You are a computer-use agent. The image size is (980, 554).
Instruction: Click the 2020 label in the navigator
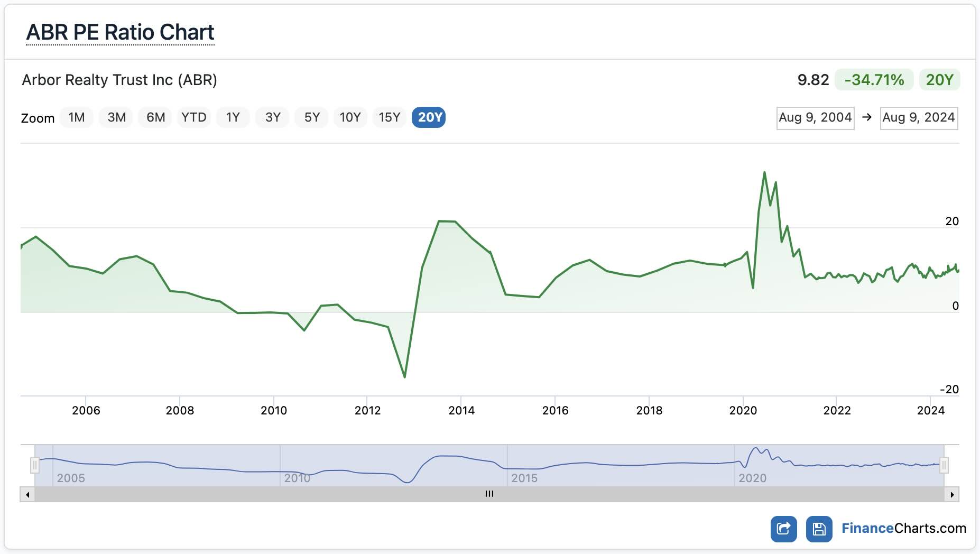pyautogui.click(x=752, y=478)
